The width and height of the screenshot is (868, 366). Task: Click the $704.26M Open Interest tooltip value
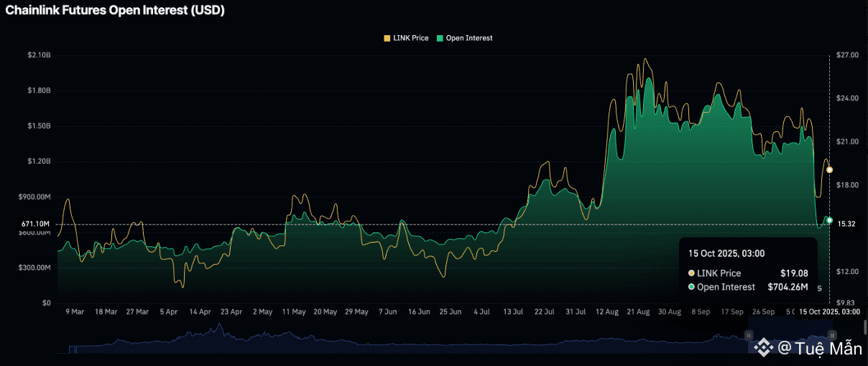pos(787,287)
